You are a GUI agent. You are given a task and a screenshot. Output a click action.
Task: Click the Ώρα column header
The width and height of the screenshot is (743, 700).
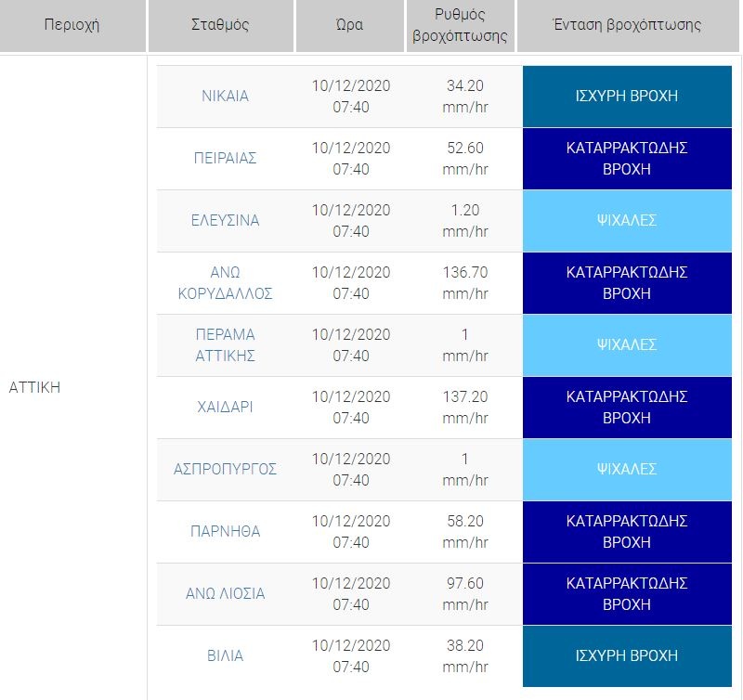(350, 25)
